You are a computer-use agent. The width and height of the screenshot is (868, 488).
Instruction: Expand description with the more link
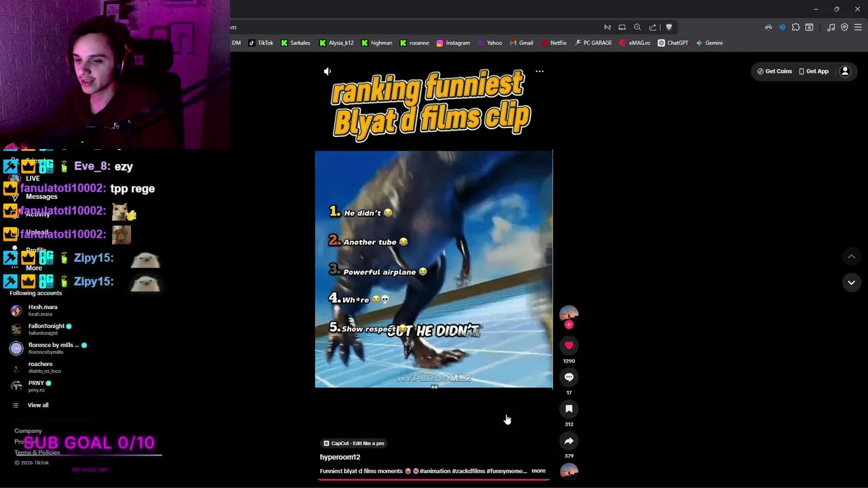[x=538, y=470]
